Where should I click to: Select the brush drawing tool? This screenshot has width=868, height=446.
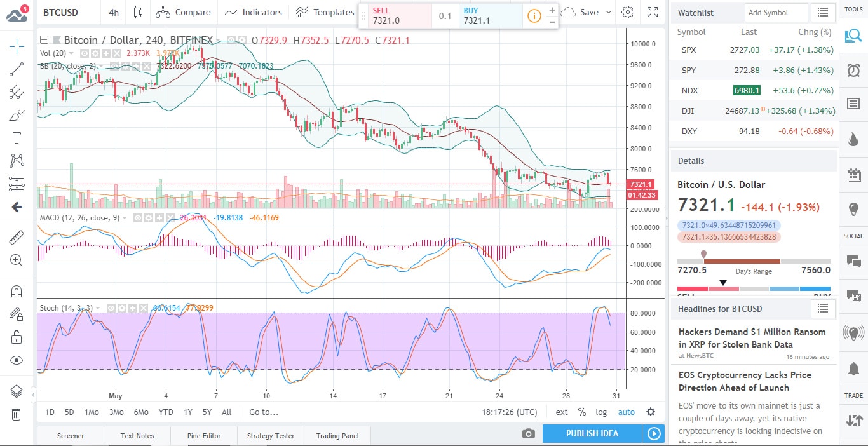(17, 116)
